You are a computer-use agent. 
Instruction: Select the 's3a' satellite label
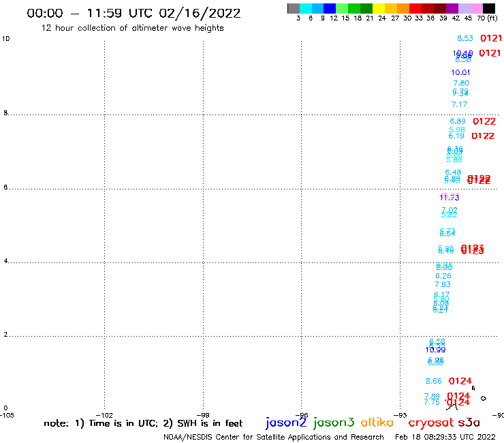pyautogui.click(x=469, y=423)
